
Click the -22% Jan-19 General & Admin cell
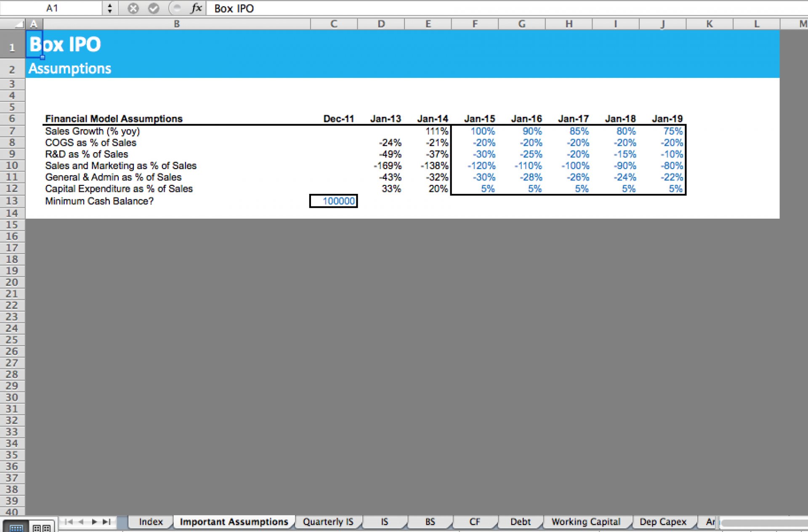coord(672,177)
